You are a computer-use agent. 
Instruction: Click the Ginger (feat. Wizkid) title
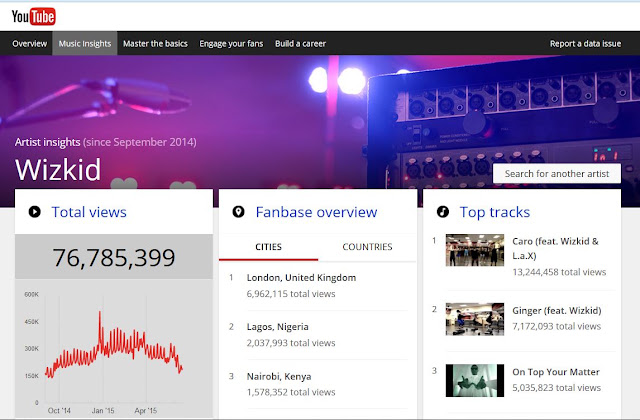point(557,311)
